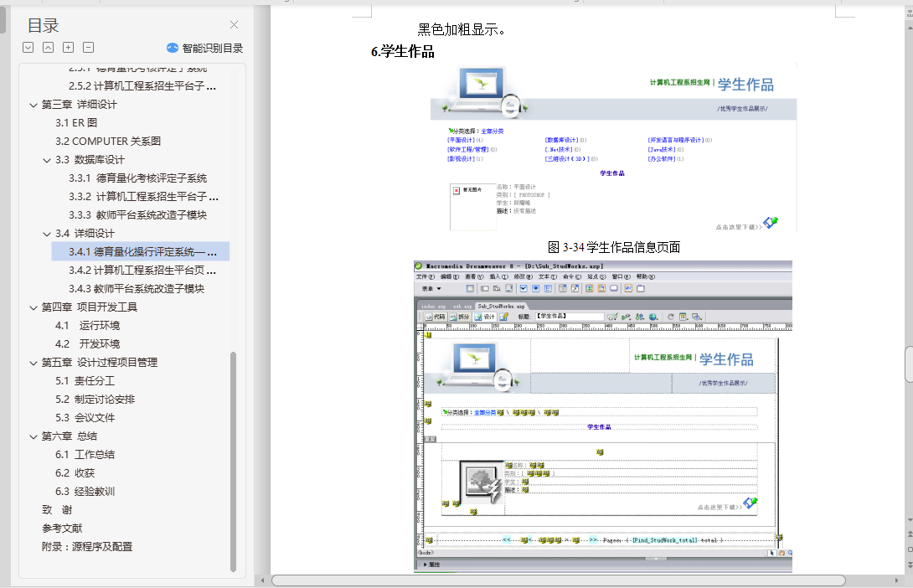Select 3.4.2 计算机工程系招生平台页 entry
This screenshot has height=588, width=913.
click(142, 271)
